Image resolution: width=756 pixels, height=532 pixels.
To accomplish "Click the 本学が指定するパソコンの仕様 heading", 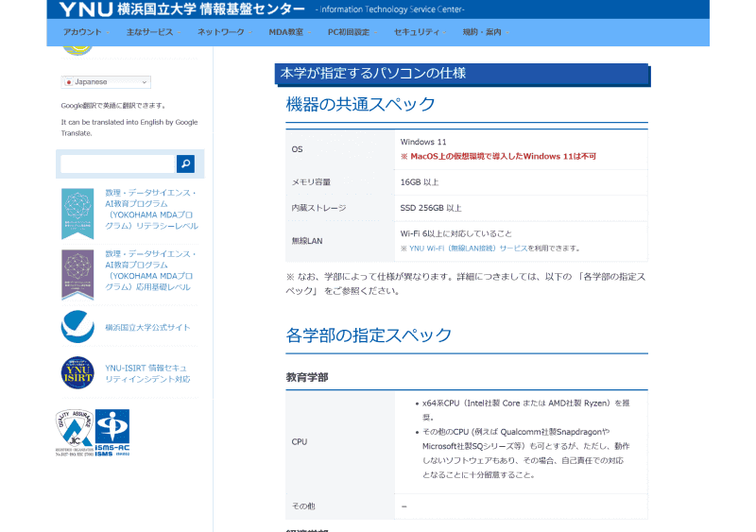I will point(372,74).
